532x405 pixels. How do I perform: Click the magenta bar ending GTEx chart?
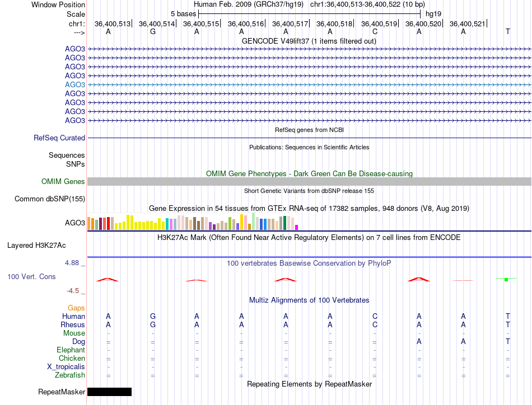(297, 228)
